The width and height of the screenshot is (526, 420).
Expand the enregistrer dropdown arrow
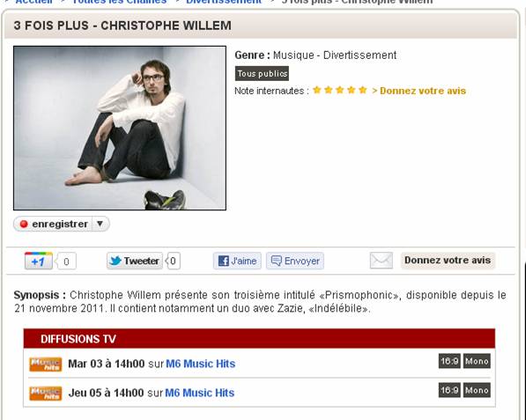coord(100,224)
